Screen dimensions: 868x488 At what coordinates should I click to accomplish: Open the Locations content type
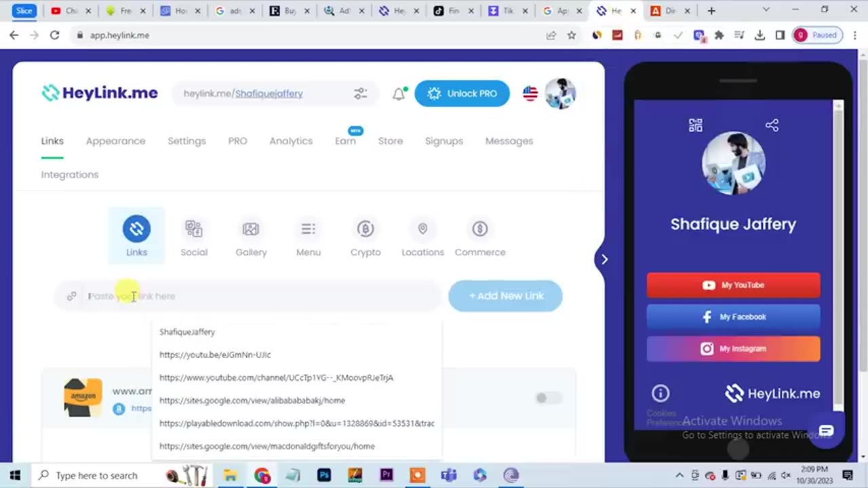click(x=422, y=229)
